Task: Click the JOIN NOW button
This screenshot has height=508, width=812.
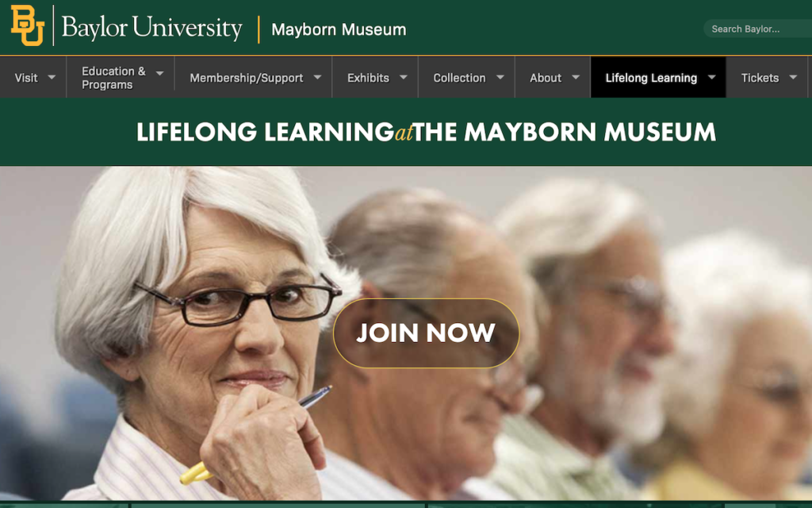Action: tap(426, 333)
